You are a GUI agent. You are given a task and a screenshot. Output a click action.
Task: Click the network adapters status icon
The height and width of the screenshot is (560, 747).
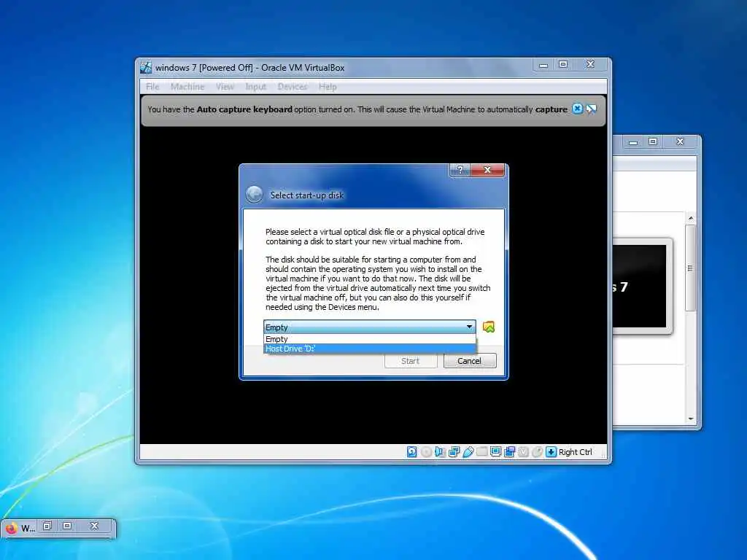454,451
